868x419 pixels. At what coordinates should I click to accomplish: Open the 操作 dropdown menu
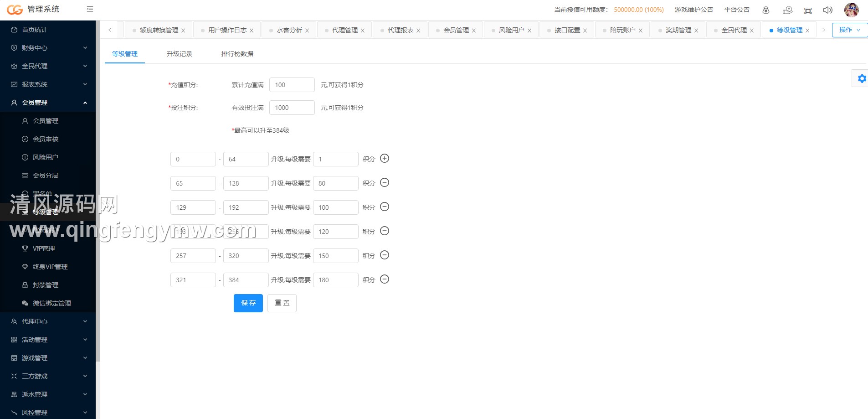click(849, 30)
